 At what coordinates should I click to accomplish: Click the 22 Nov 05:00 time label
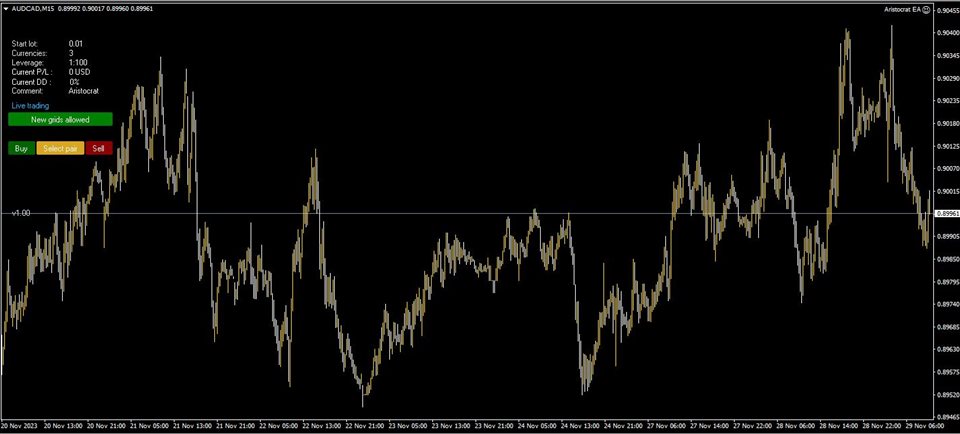(279, 425)
